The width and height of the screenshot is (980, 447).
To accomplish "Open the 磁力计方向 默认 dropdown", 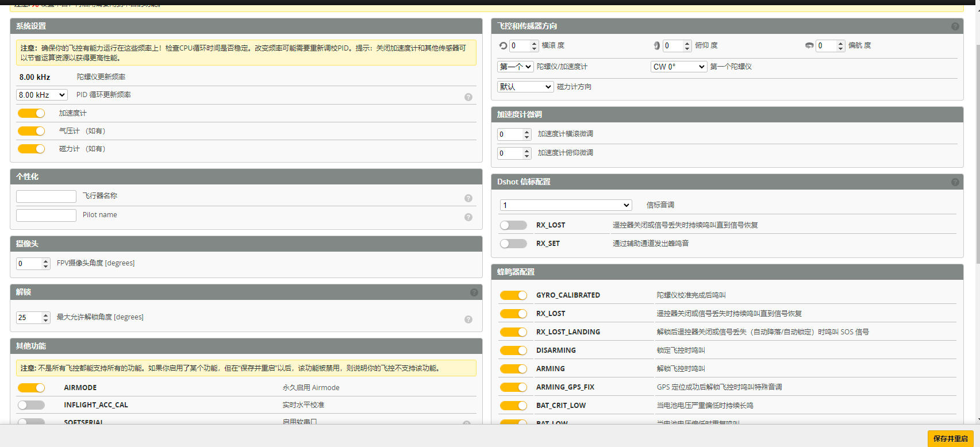I will click(x=525, y=87).
